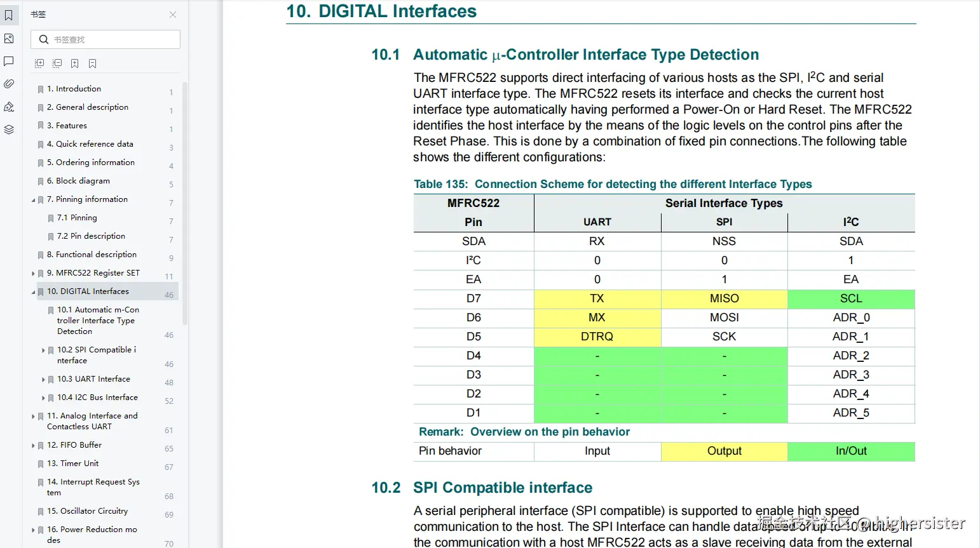The width and height of the screenshot is (980, 548).
Task: Go to bookmark '13. Timer Unit'
Action: click(x=72, y=464)
